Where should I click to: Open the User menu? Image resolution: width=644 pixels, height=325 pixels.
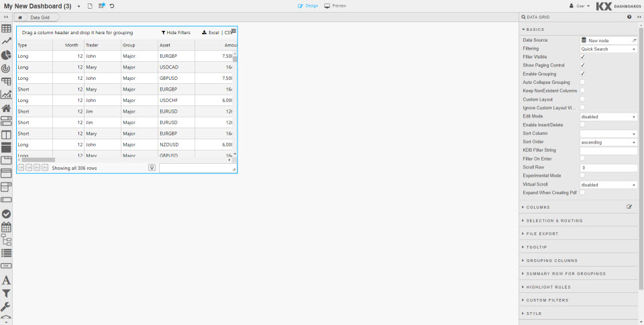coord(580,6)
